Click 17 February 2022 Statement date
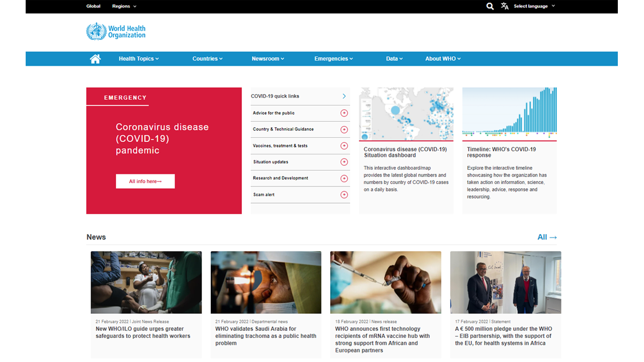 pyautogui.click(x=482, y=322)
